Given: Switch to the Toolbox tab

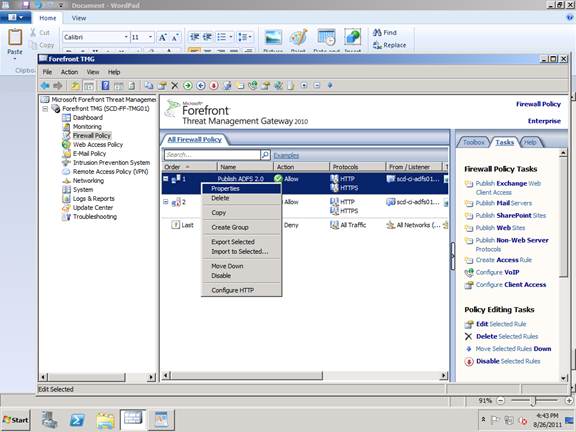Looking at the screenshot, I should 474,142.
